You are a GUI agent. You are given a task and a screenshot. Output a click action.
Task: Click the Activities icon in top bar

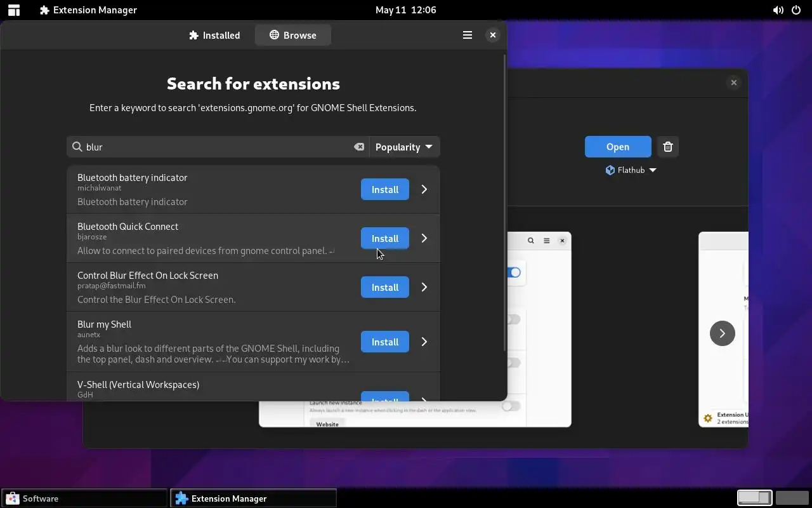pyautogui.click(x=13, y=10)
